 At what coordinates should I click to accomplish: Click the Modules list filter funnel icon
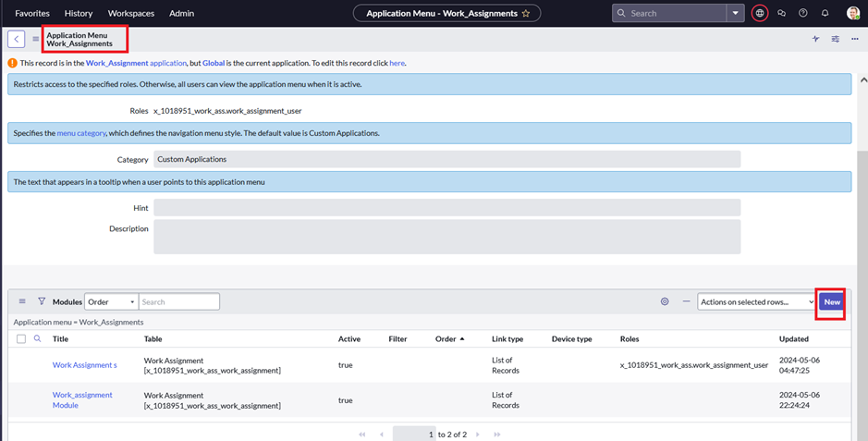click(x=42, y=301)
